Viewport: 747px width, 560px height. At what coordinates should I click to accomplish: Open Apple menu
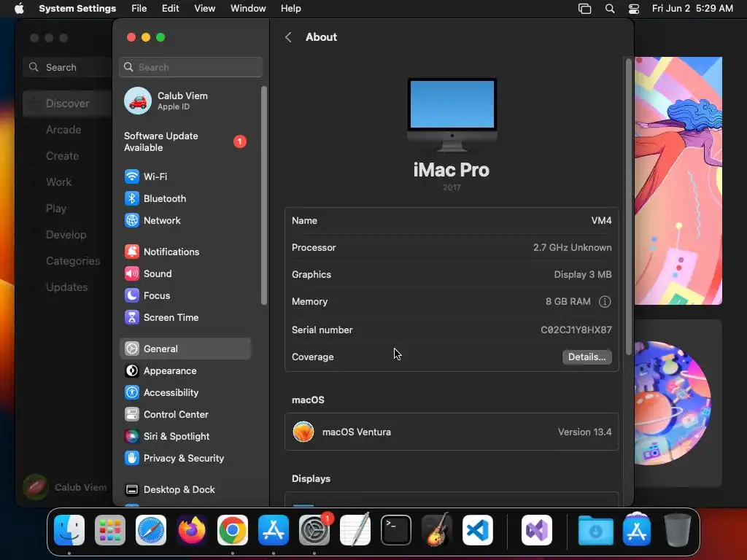19,9
